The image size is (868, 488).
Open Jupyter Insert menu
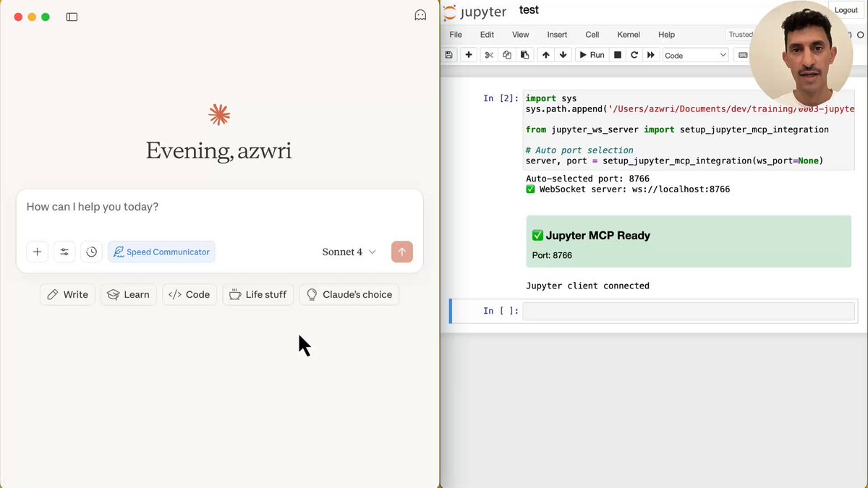click(x=557, y=35)
